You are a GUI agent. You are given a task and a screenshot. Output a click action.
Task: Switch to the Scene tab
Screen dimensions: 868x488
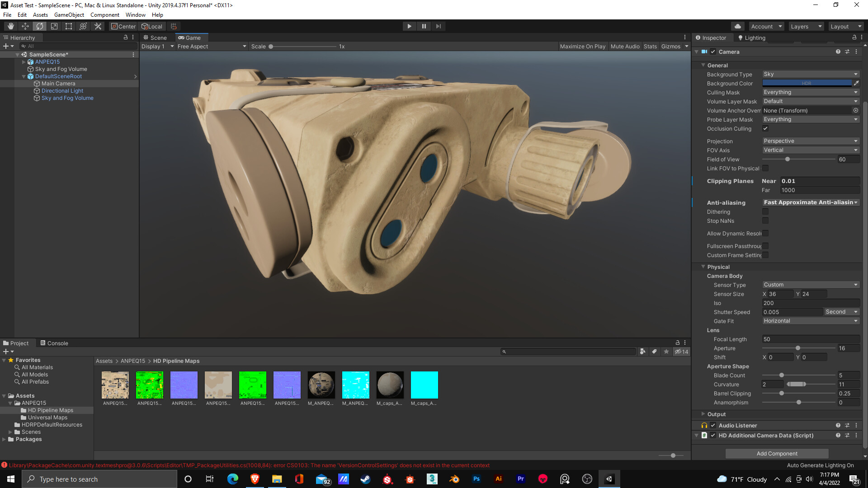coord(155,38)
